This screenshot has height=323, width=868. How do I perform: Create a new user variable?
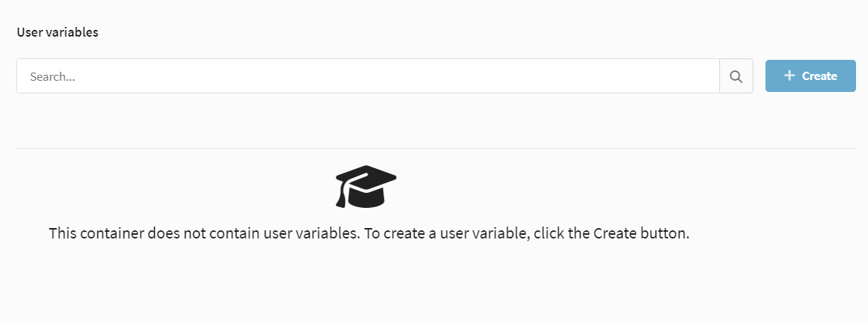pyautogui.click(x=810, y=76)
